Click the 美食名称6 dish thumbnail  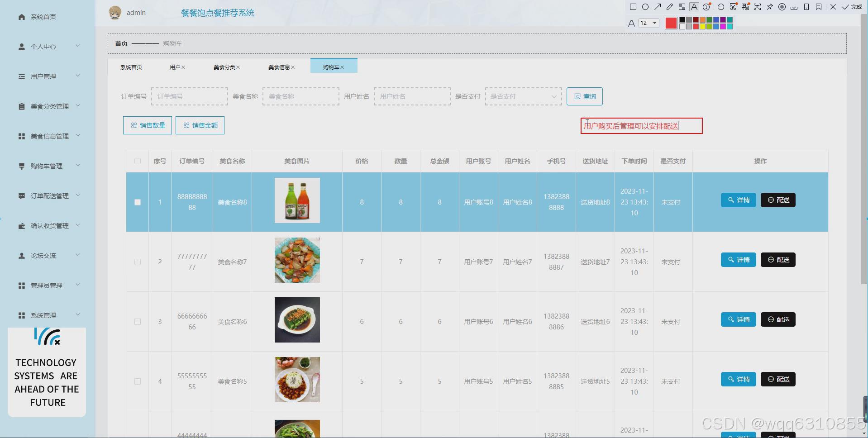point(297,320)
